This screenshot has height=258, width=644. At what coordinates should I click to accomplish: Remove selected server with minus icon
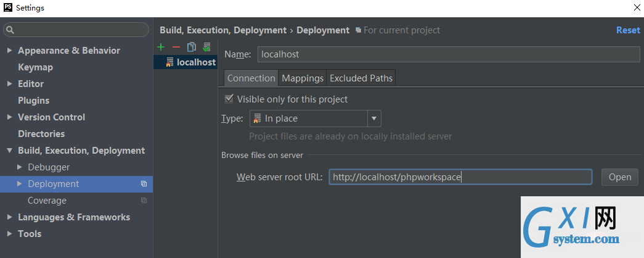pyautogui.click(x=176, y=48)
